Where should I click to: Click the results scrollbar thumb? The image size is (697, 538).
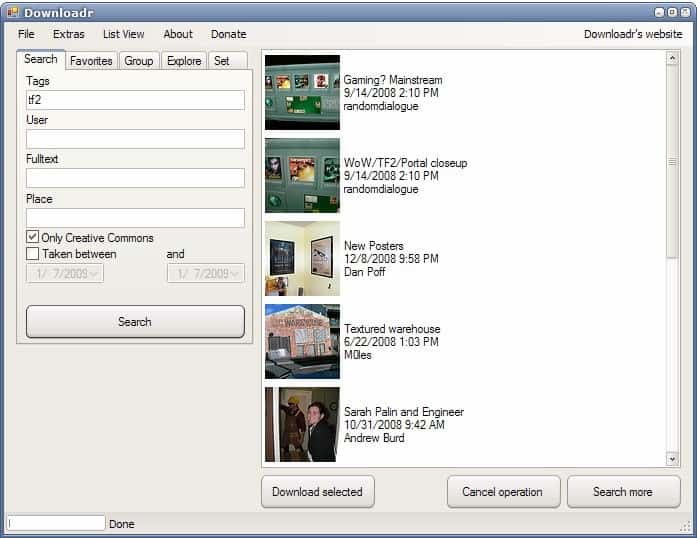coord(672,161)
